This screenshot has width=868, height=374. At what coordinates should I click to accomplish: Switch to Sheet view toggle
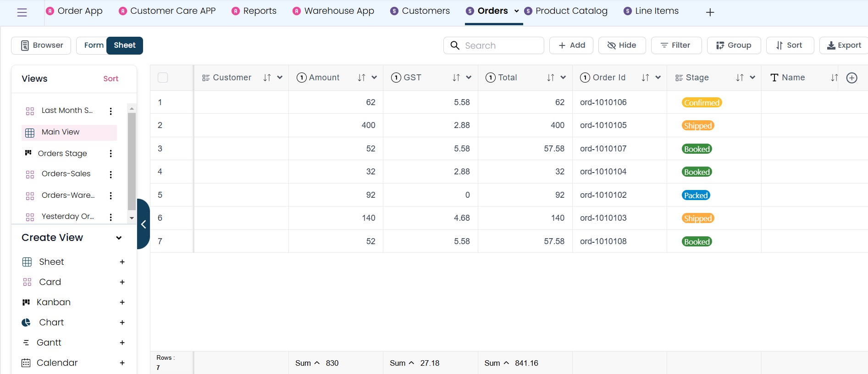[x=124, y=45]
